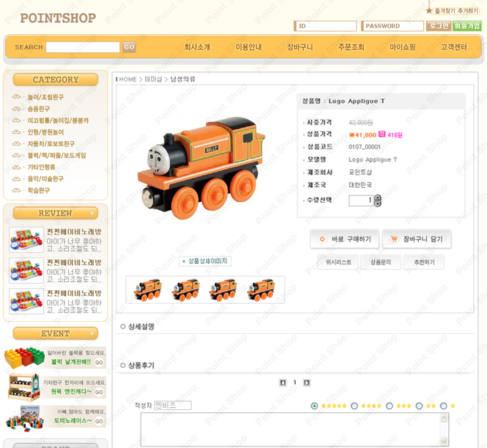This screenshot has height=448, width=487.
Task: Expand EVENT section with plus icon
Action: point(92,333)
